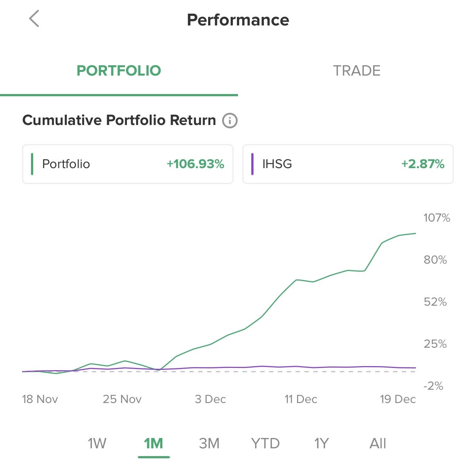The image size is (476, 476).
Task: Open the Cumulative Portfolio Return info icon
Action: (230, 121)
